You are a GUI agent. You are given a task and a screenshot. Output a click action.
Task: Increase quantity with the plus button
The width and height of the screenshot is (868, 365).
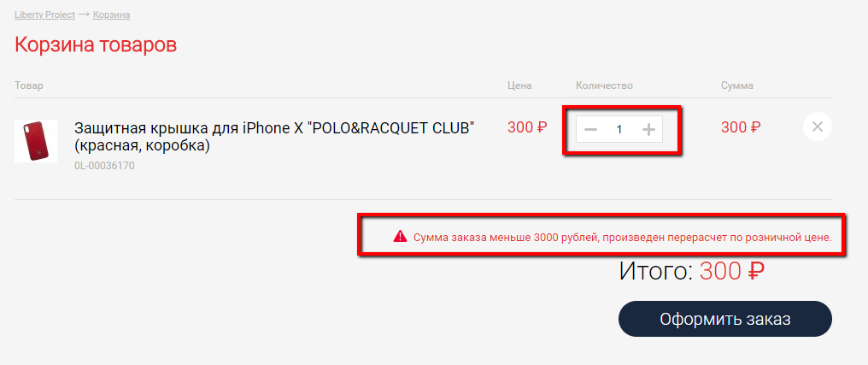tap(648, 130)
